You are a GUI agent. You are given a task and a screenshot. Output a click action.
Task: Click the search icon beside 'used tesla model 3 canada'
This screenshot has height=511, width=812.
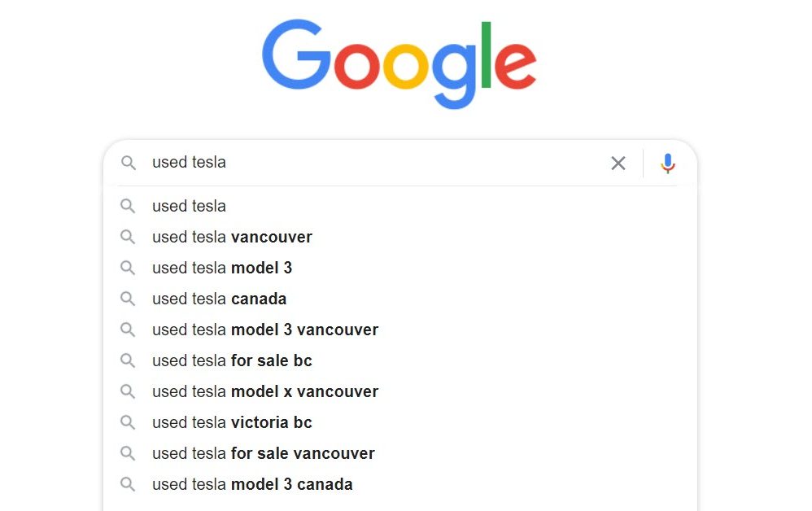(128, 484)
